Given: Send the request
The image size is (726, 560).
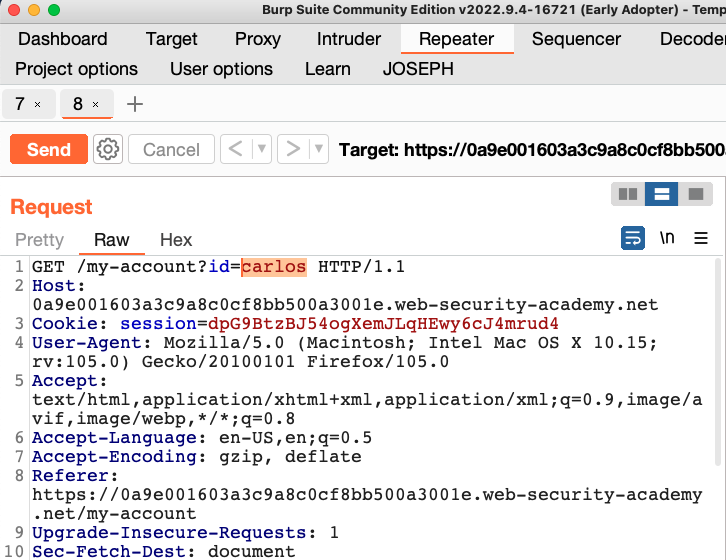Looking at the screenshot, I should [x=49, y=149].
